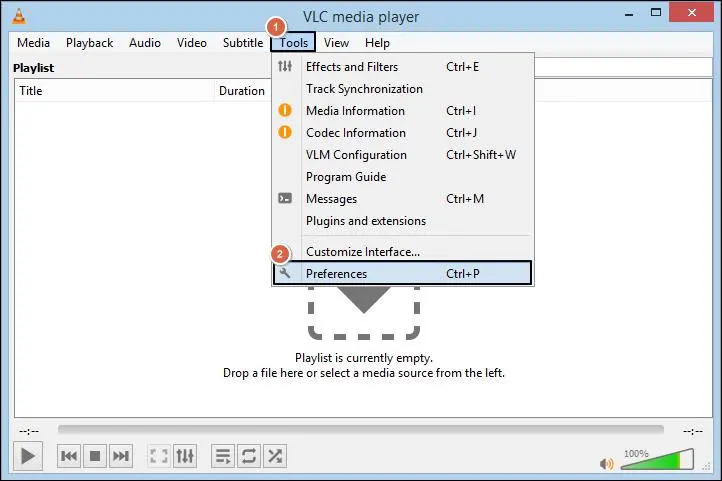Close the open Tools menu
This screenshot has height=481, width=722.
click(x=293, y=43)
